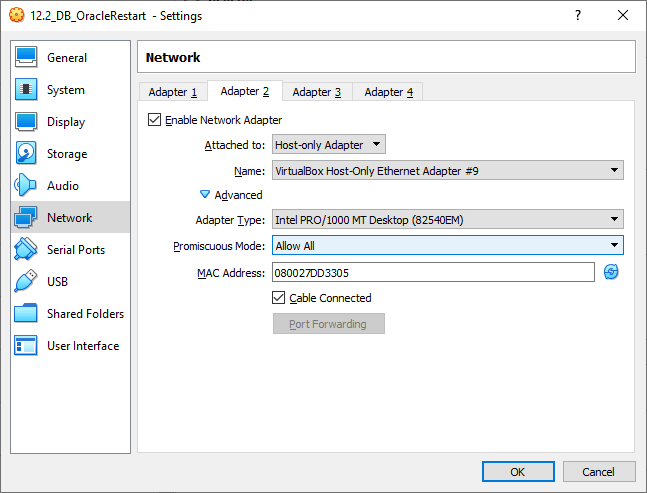Click the Cancel button

point(598,471)
